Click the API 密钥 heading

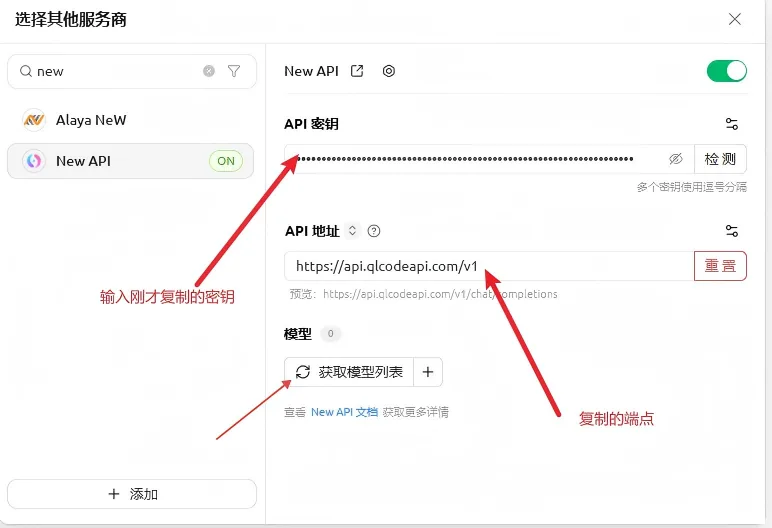(x=311, y=124)
